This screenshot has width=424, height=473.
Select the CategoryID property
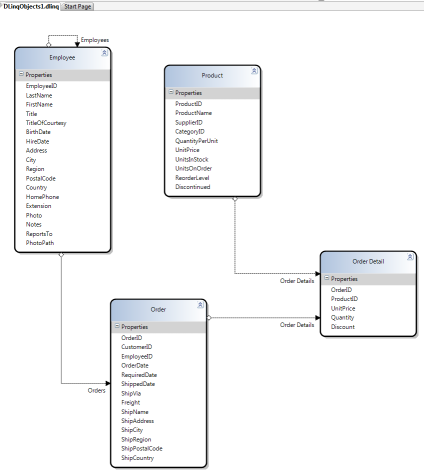[190, 132]
